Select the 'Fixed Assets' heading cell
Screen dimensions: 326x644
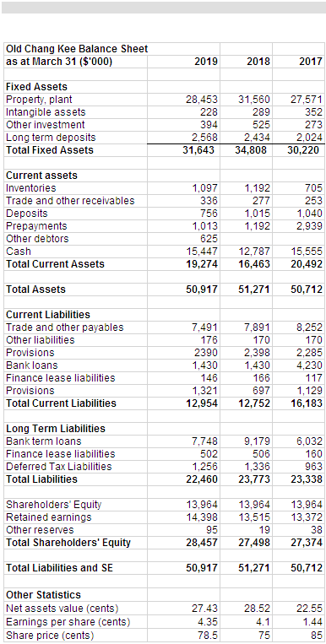click(36, 87)
